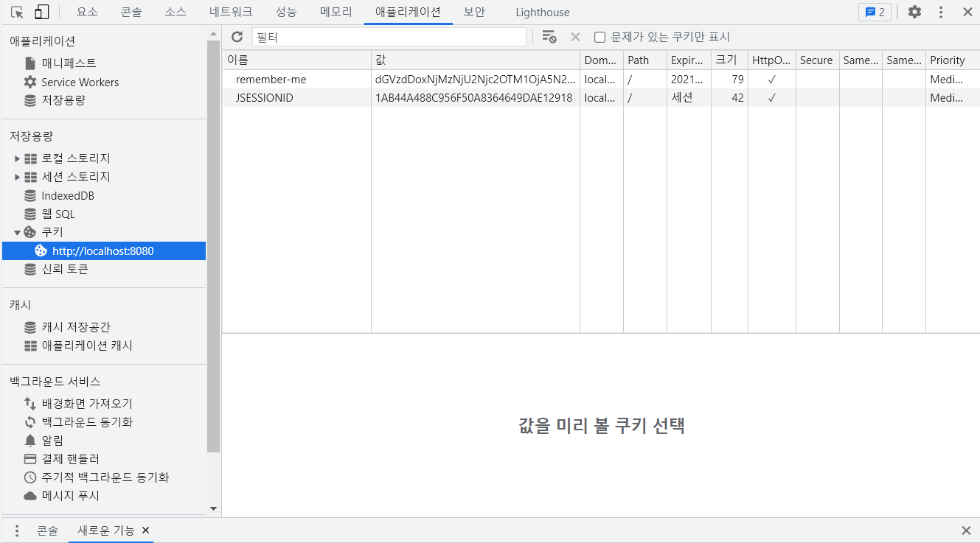Enable 'show only cookies with issues' checkbox
Screen dimensions: 980x543
click(x=600, y=37)
